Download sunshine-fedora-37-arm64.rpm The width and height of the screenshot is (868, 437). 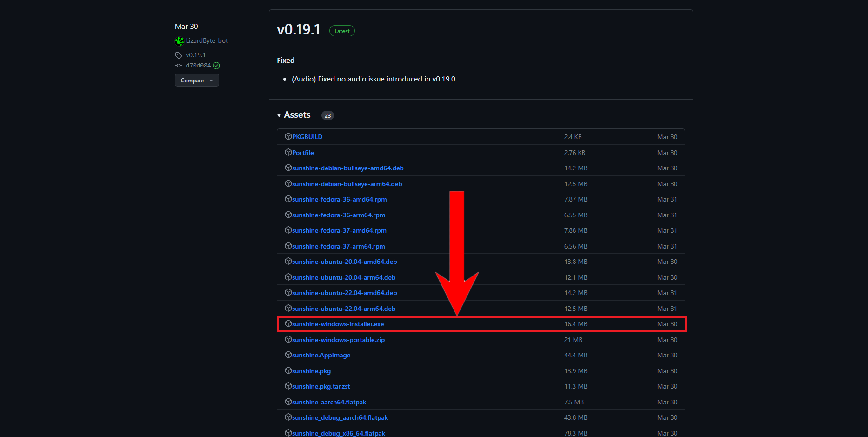coord(339,246)
